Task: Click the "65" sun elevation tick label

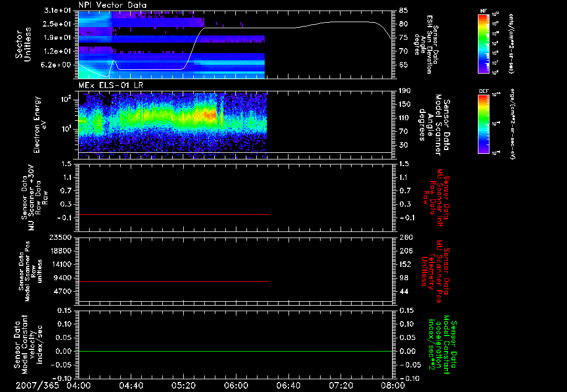Action: point(404,65)
